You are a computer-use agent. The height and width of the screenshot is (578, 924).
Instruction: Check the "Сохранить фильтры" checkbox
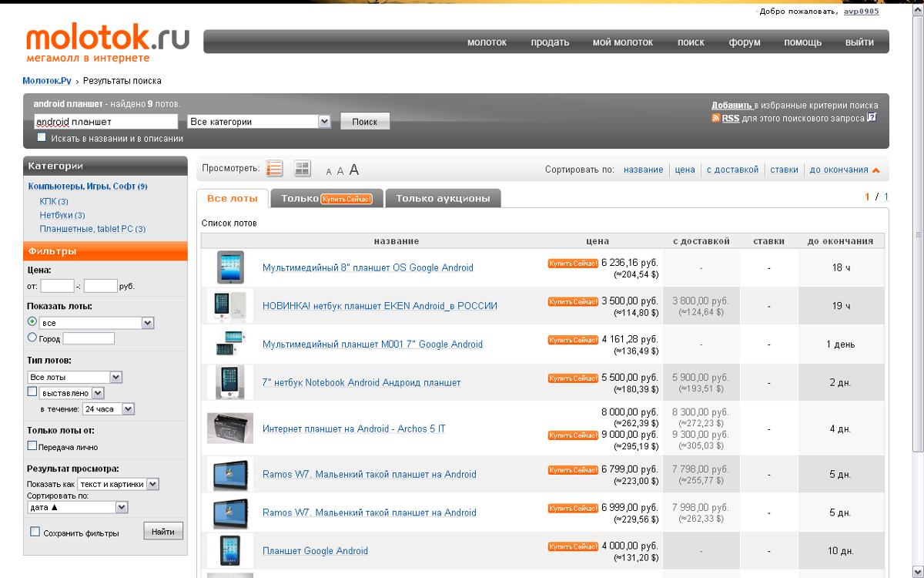pyautogui.click(x=35, y=532)
